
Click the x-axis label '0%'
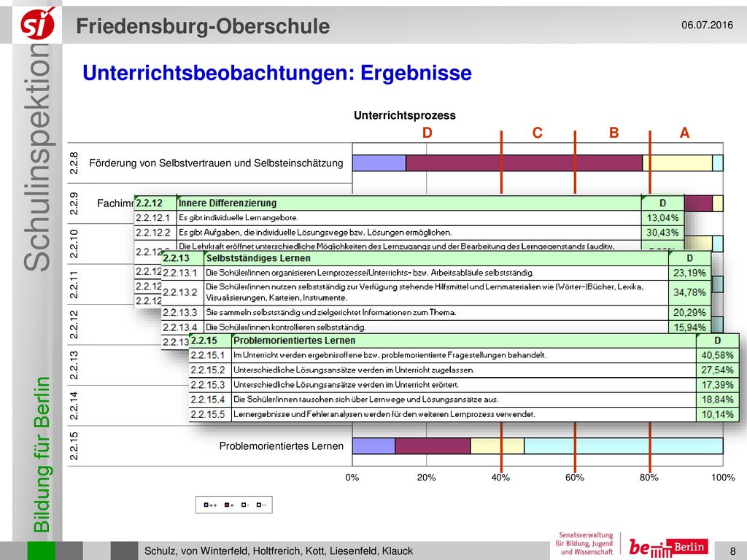point(352,477)
